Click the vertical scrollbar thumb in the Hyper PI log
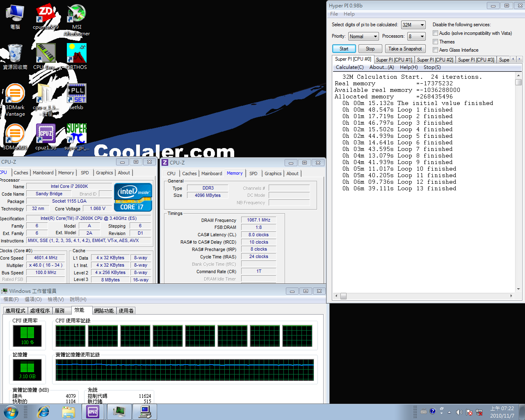Image resolution: width=525 pixels, height=420 pixels. pos(518,82)
